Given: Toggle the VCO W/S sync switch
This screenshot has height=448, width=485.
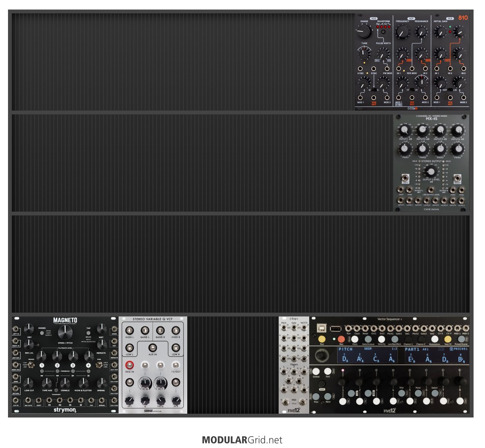Looking at the screenshot, I should [374, 90].
